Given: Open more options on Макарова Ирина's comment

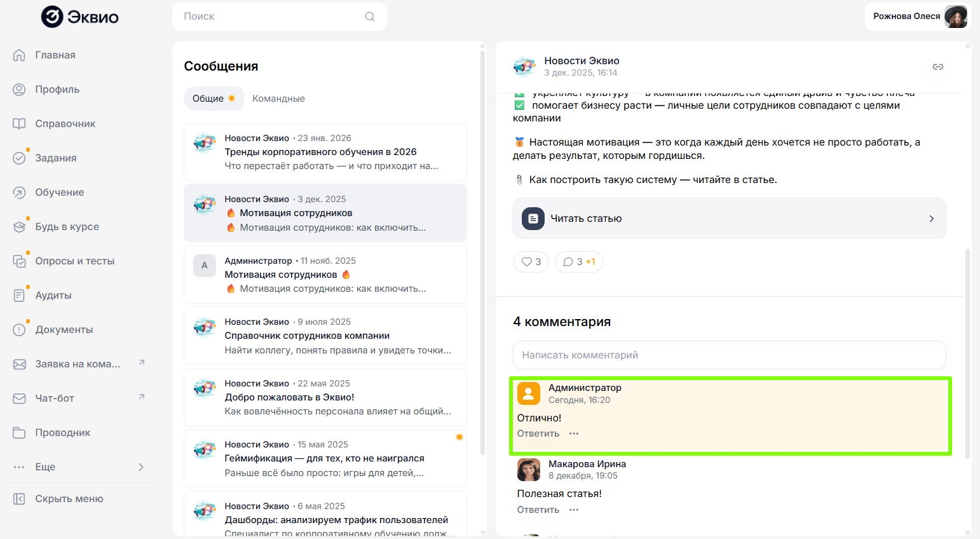Looking at the screenshot, I should coord(574,510).
